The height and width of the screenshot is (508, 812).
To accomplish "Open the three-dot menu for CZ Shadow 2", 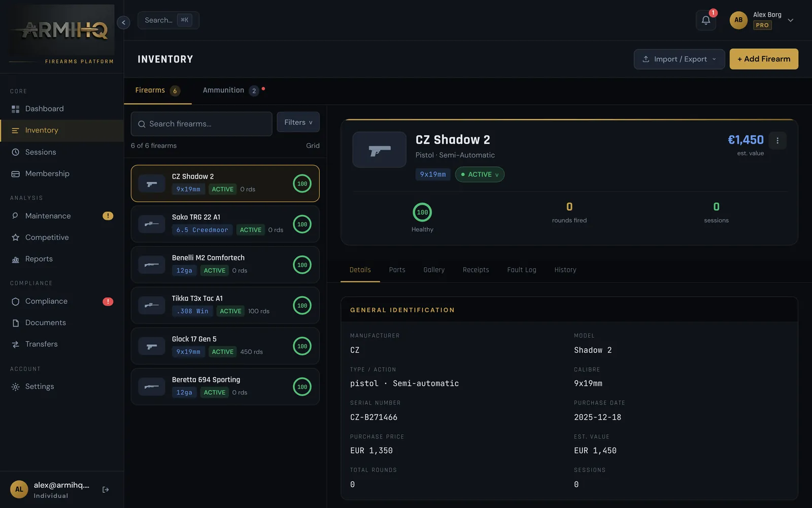I will tap(777, 141).
